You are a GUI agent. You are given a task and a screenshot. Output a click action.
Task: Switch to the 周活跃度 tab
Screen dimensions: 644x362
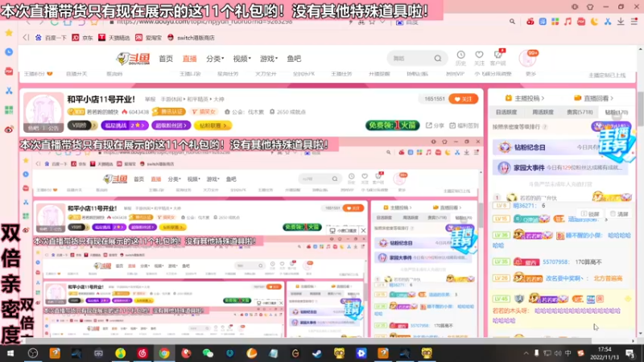(543, 112)
